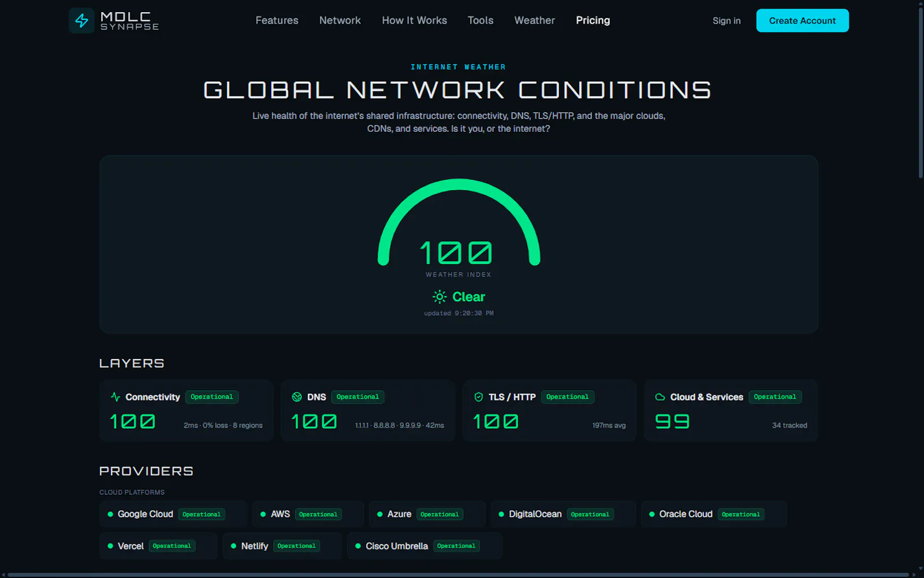
Task: Click the 'CLOUD PLATFORMS' subheading
Action: pyautogui.click(x=132, y=492)
